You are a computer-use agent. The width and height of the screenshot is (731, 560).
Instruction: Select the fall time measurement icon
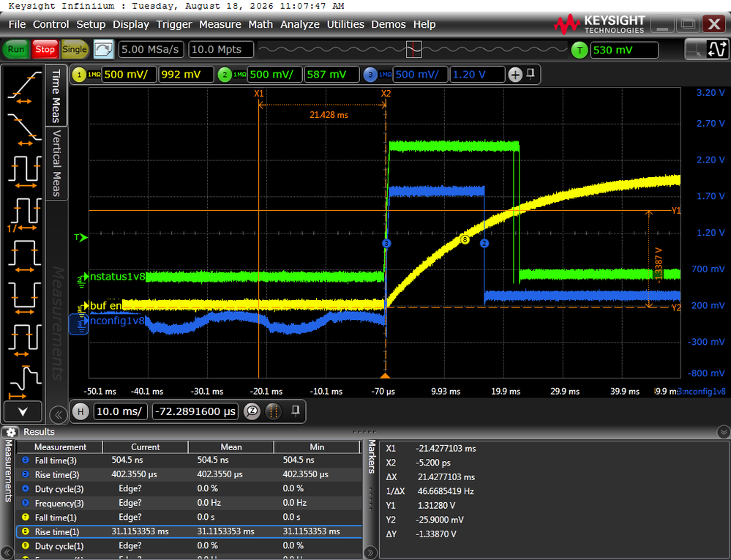(25, 129)
